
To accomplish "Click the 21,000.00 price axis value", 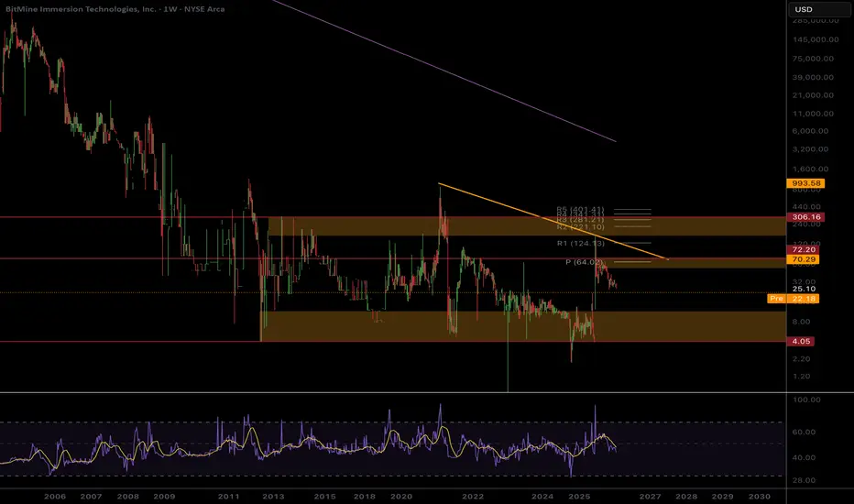I will [x=813, y=95].
